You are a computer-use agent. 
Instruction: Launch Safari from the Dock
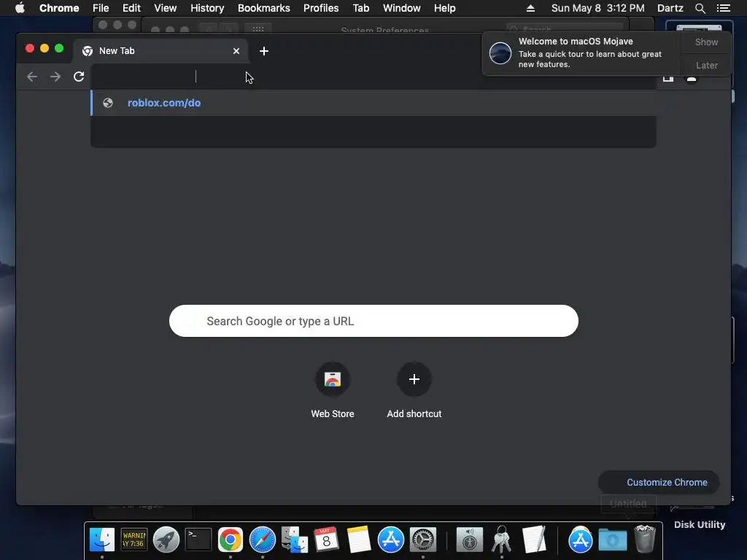coord(263,540)
